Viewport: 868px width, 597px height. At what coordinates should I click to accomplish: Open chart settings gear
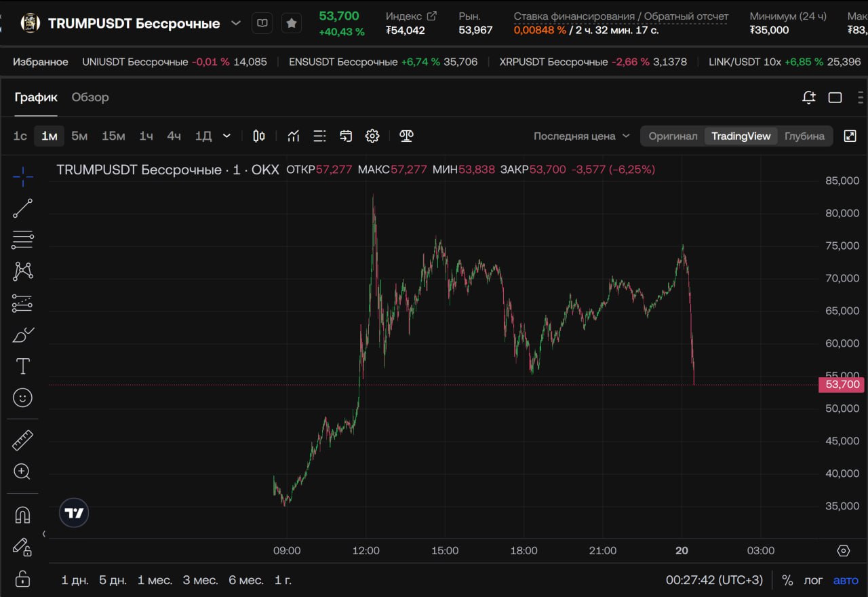[372, 136]
